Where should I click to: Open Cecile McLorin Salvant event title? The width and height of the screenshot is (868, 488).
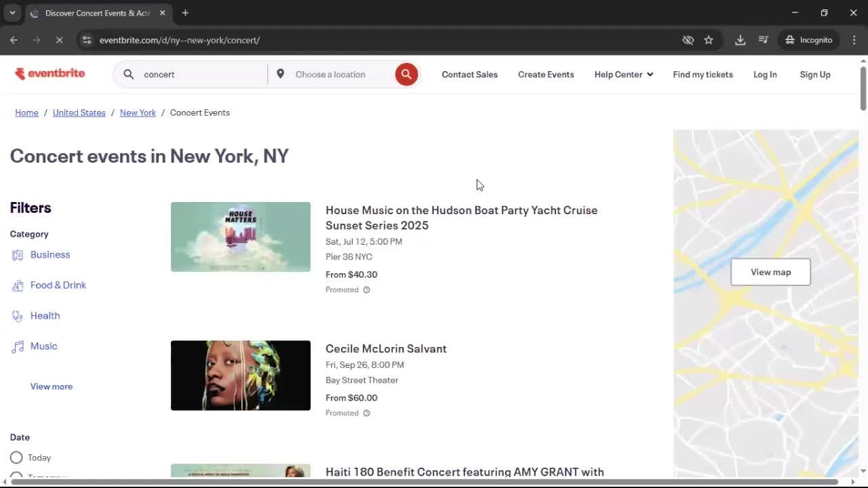click(386, 348)
